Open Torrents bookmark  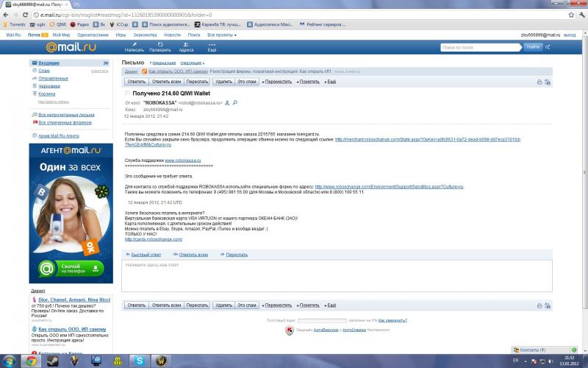click(14, 24)
